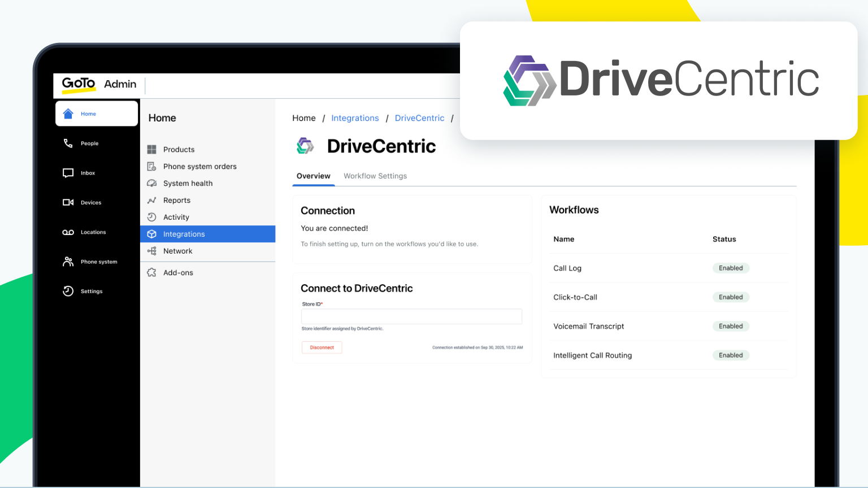Viewport: 868px width, 488px height.
Task: Click the Click-to-Call Enabled status badge
Action: click(731, 297)
